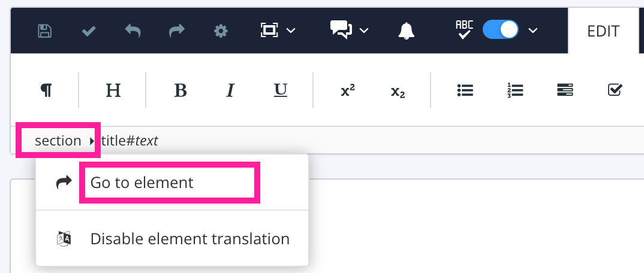Expand the spell check options arrow
644x273 pixels.
[x=533, y=31]
